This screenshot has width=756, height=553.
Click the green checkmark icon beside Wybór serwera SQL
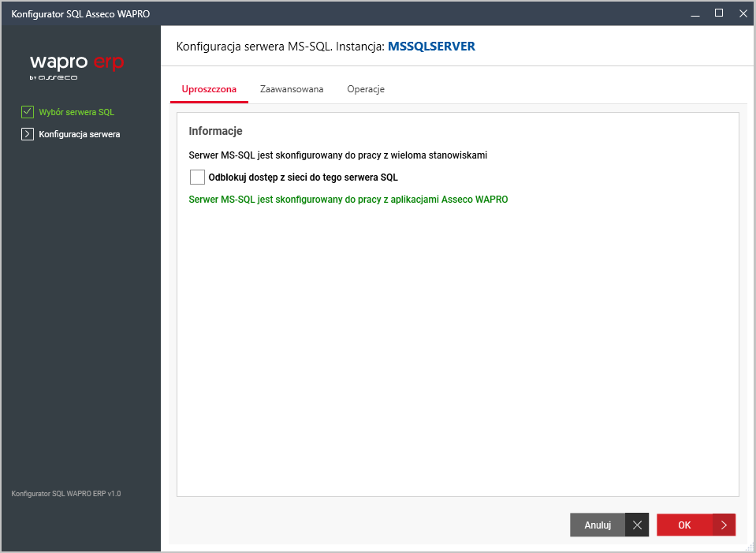pyautogui.click(x=28, y=112)
